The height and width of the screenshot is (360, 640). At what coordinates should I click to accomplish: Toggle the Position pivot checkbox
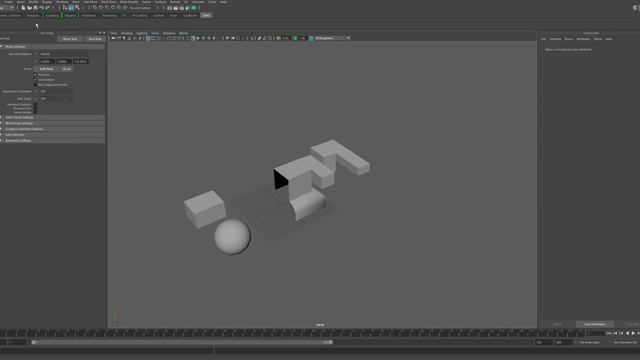point(36,75)
